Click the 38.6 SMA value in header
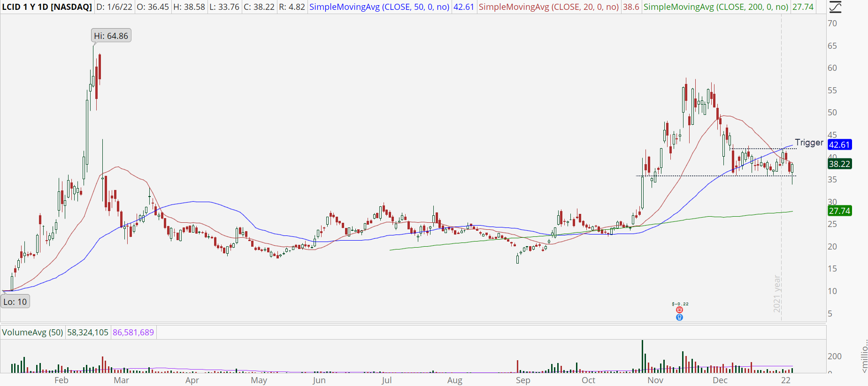Screen dimensions: 868x386 pos(631,7)
